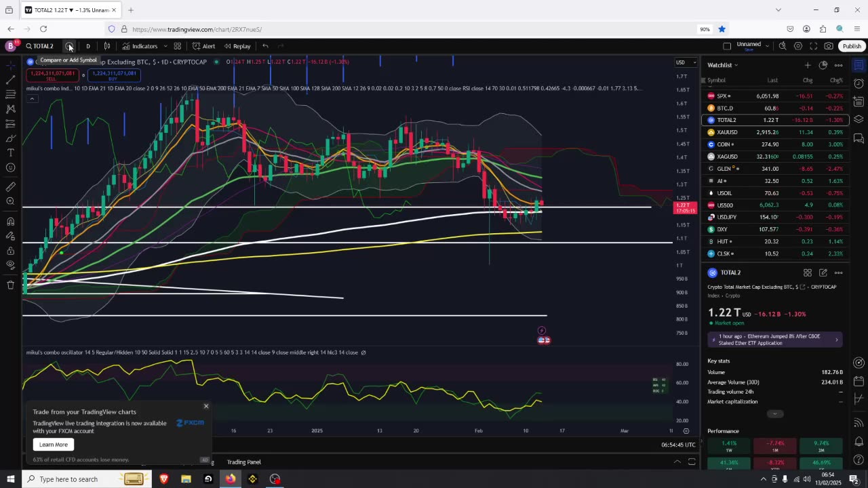Viewport: 868px width, 488px height.
Task: Select the forecasting and measurement tool
Action: 10,124
